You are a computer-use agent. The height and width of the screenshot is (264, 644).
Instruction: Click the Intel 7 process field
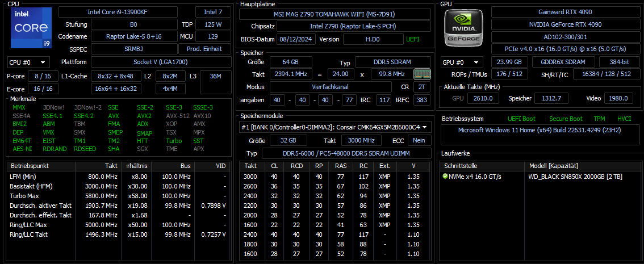click(213, 12)
